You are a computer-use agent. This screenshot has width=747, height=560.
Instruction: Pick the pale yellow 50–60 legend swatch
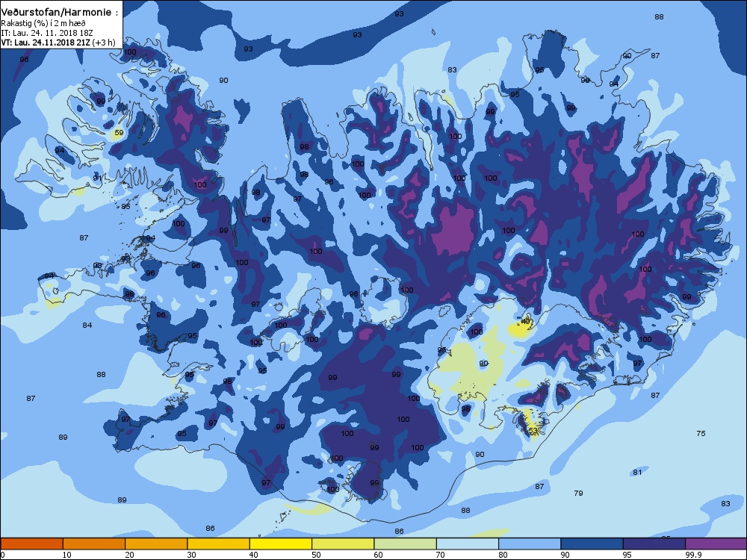coord(343,544)
